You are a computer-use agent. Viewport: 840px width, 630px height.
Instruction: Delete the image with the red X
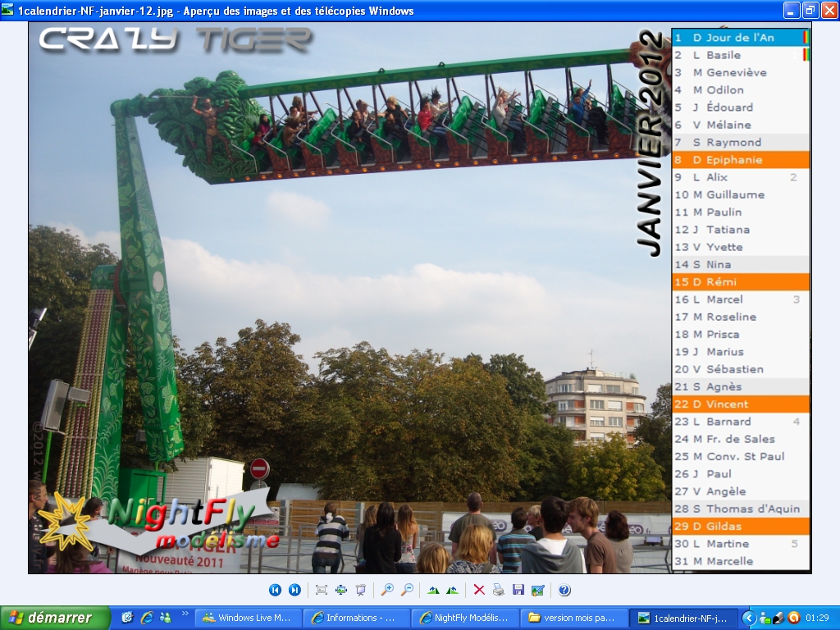pos(479,590)
